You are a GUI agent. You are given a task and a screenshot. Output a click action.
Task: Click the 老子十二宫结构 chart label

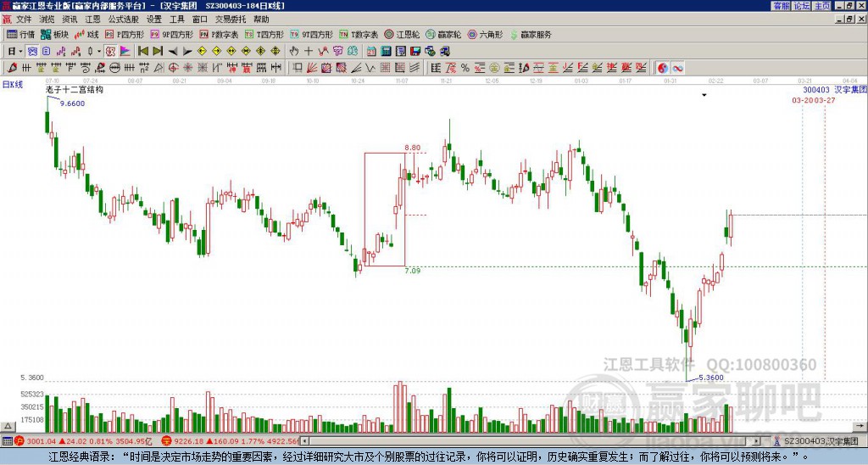[x=75, y=89]
